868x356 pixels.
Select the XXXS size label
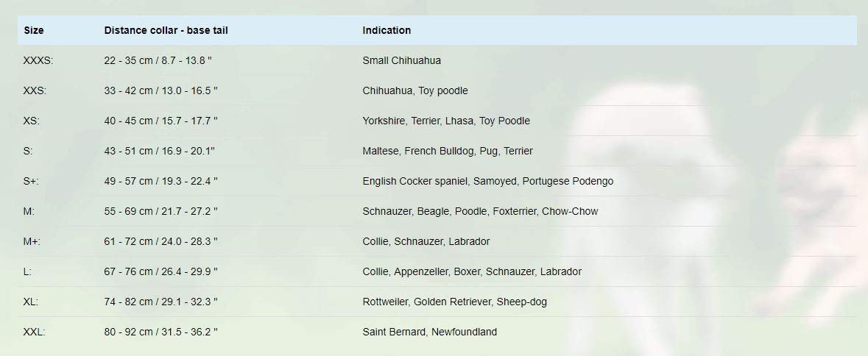tap(38, 60)
